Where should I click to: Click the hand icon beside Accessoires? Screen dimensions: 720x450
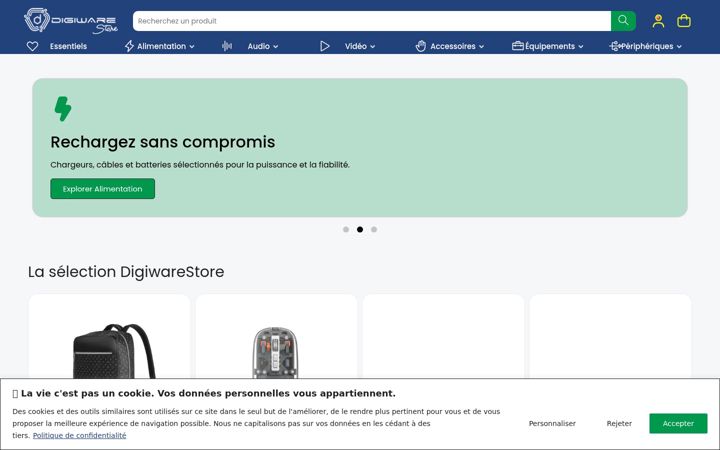(x=421, y=46)
